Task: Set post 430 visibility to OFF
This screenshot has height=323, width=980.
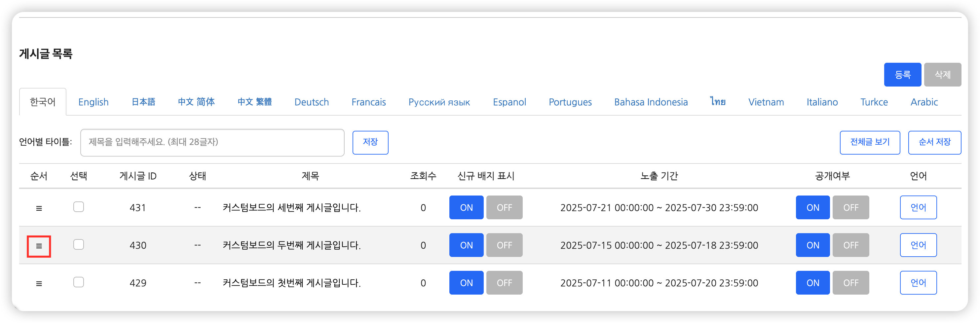Action: click(850, 245)
